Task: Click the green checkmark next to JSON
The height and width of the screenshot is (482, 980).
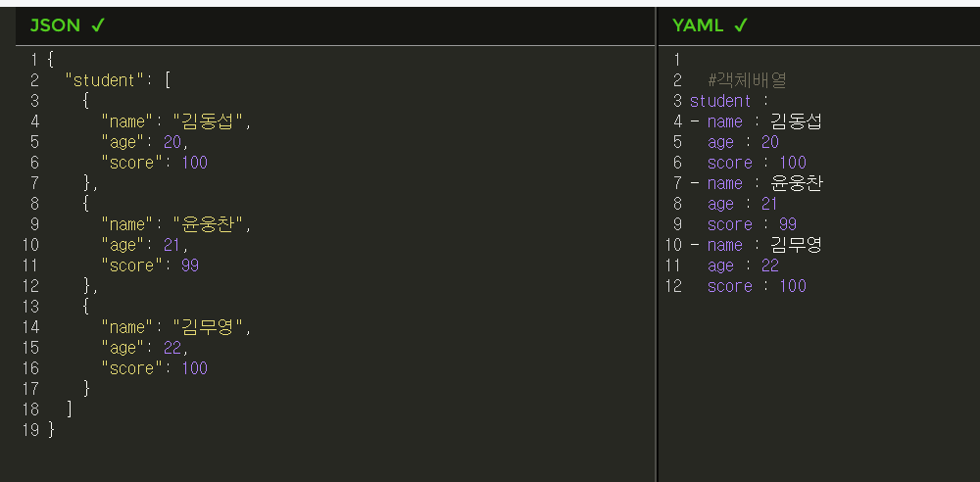Action: pos(98,25)
